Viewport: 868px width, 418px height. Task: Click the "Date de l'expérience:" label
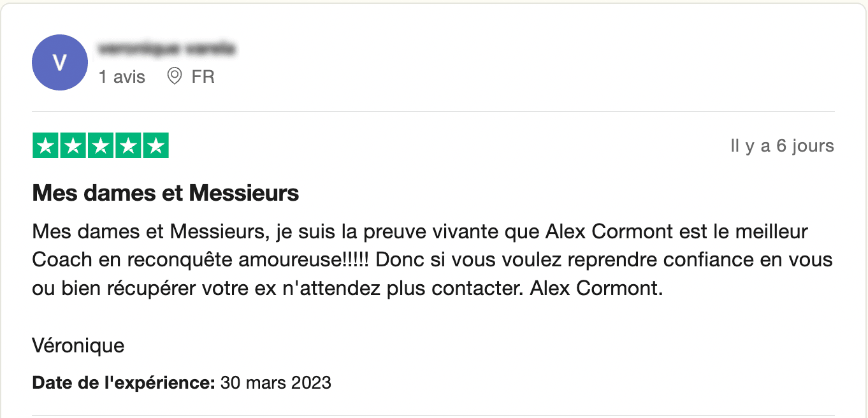pyautogui.click(x=124, y=383)
